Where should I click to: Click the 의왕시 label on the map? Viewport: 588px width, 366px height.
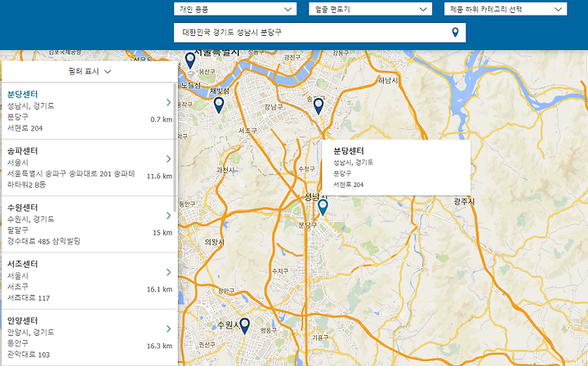[x=215, y=243]
